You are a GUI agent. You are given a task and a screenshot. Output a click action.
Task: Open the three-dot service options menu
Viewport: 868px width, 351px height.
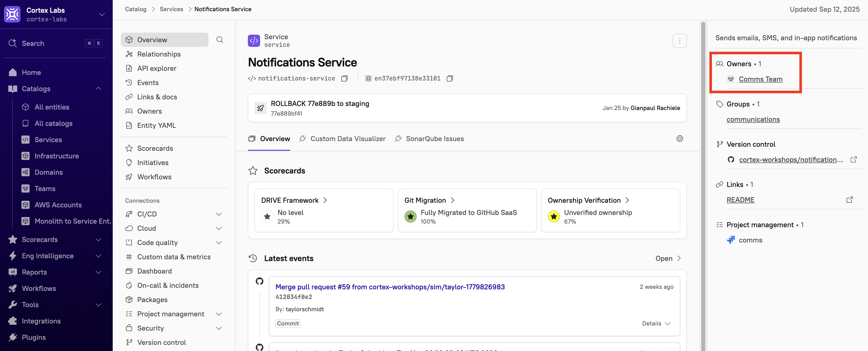[x=679, y=41]
